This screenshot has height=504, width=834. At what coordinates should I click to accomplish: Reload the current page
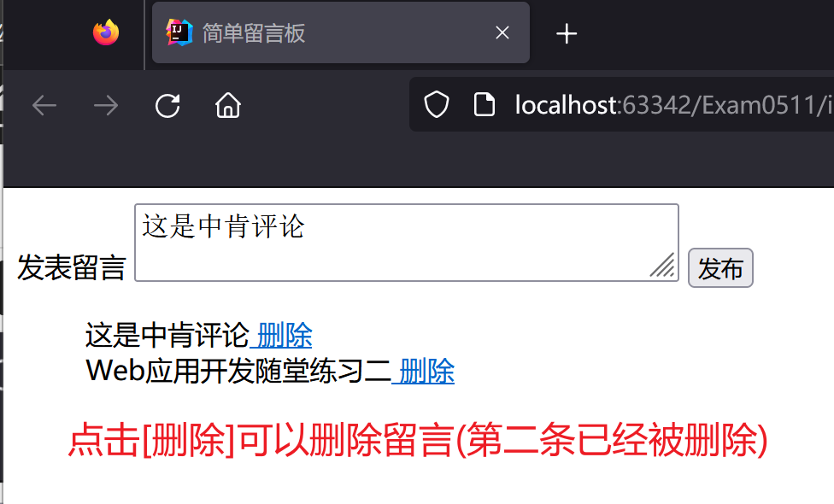tap(167, 105)
